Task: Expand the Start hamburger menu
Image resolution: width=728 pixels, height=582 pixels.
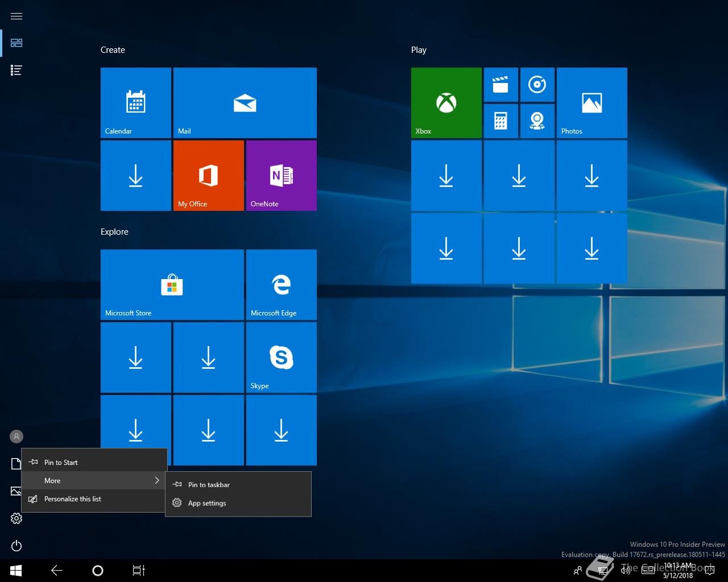Action: [16, 16]
